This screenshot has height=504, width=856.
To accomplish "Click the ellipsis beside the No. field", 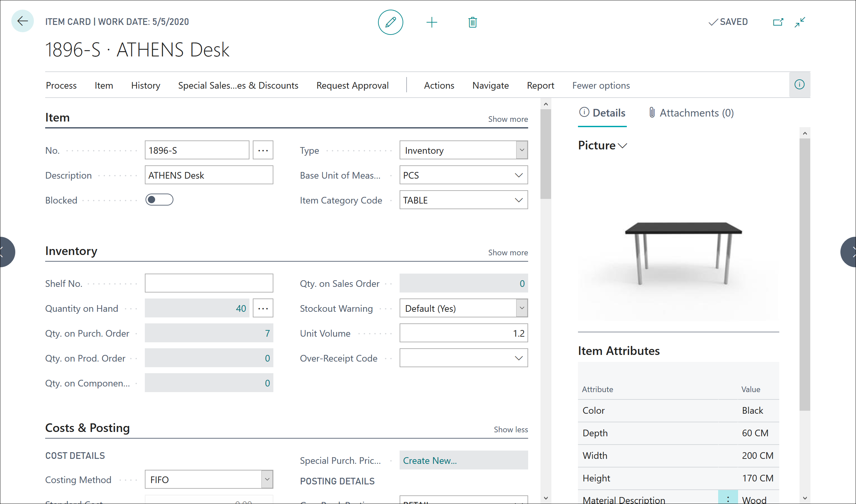I will point(263,150).
